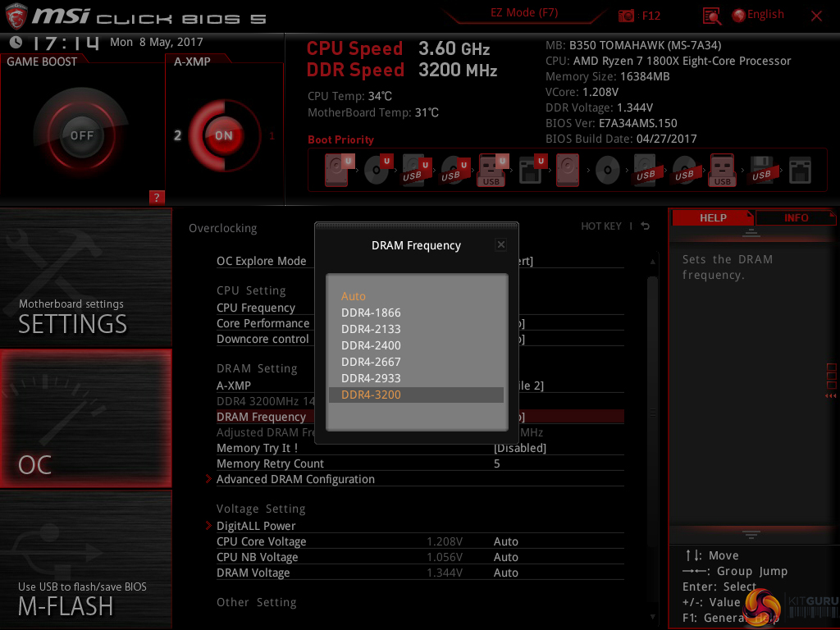Select the Core Performance row

click(x=420, y=323)
